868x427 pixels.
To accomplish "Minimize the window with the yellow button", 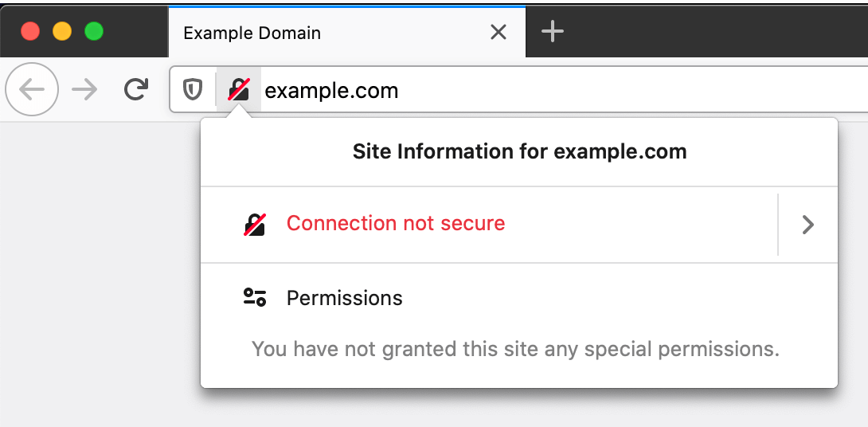I will coord(62,32).
